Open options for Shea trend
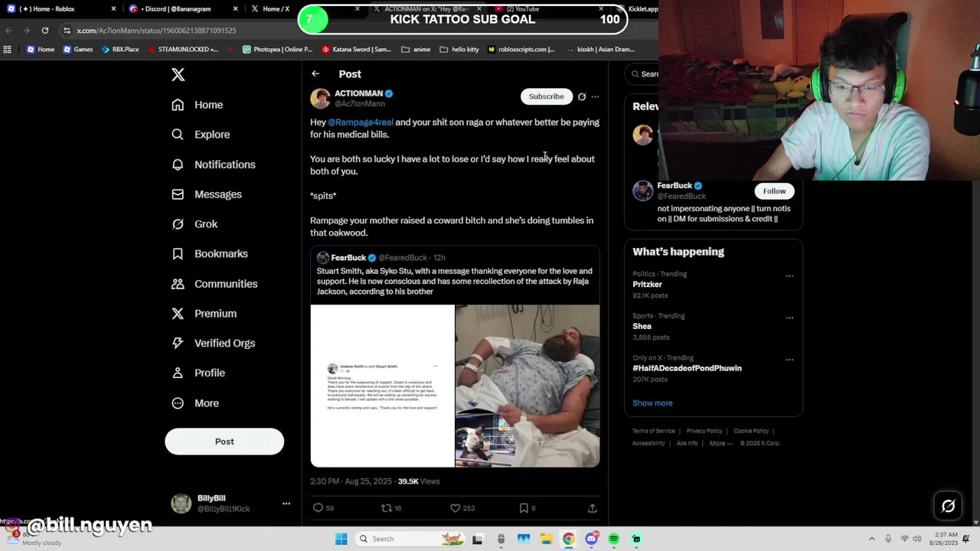The width and height of the screenshot is (980, 551). pos(789,318)
